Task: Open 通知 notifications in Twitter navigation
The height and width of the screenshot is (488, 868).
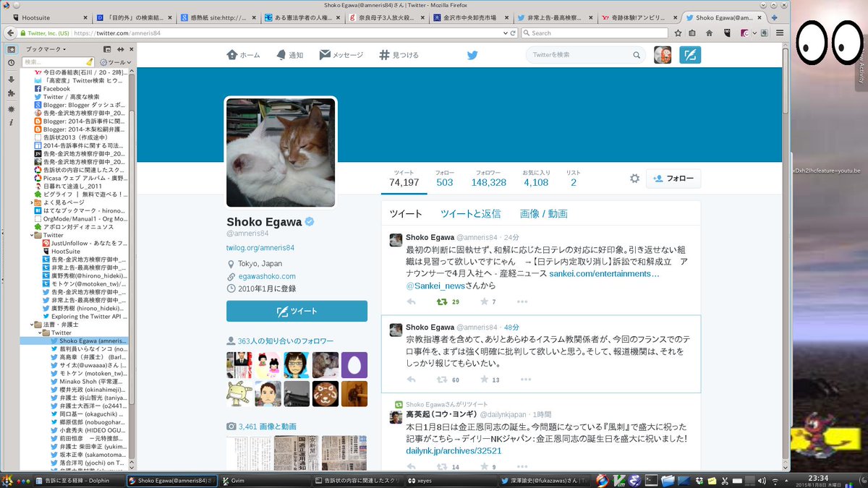Action: [289, 55]
